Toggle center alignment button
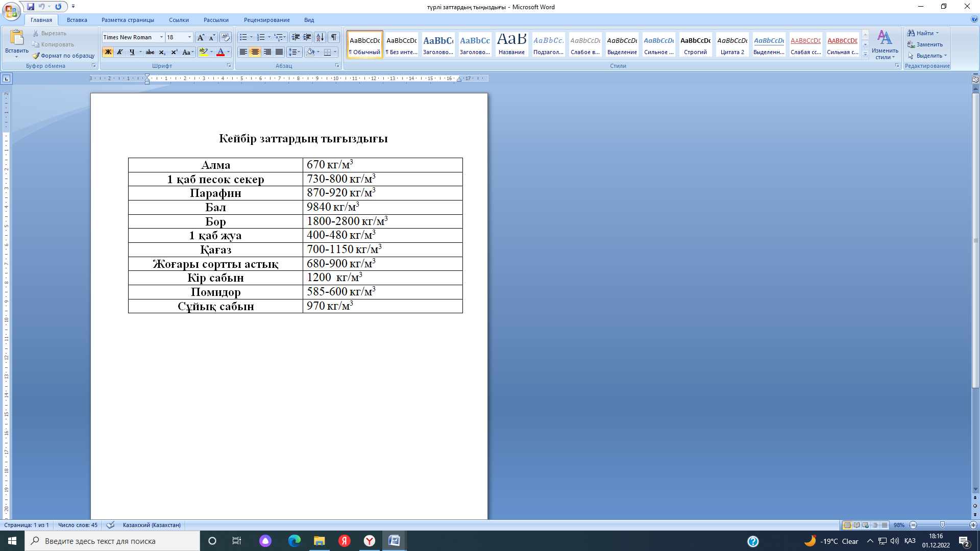This screenshot has height=551, width=980. (x=255, y=52)
